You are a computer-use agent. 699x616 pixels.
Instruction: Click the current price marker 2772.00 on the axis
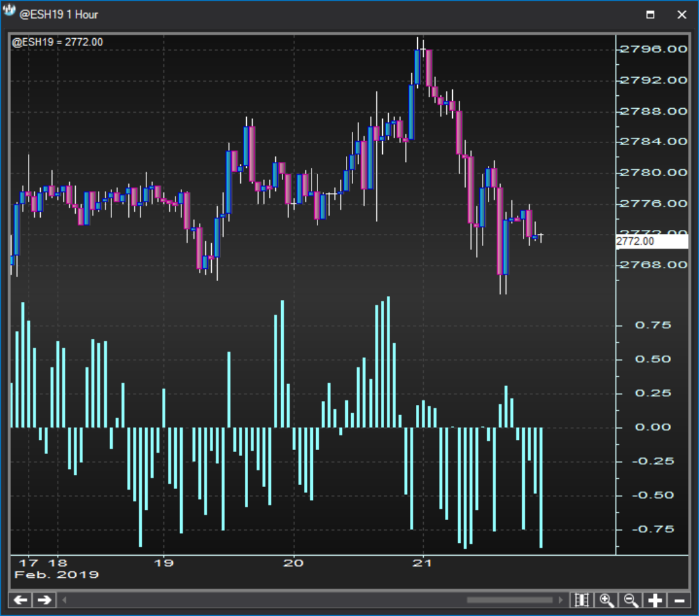click(652, 242)
